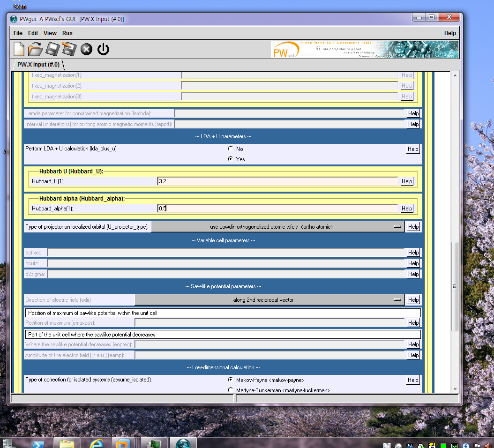
Task: Click the Save As floppy-with-pencil icon
Action: (69, 49)
